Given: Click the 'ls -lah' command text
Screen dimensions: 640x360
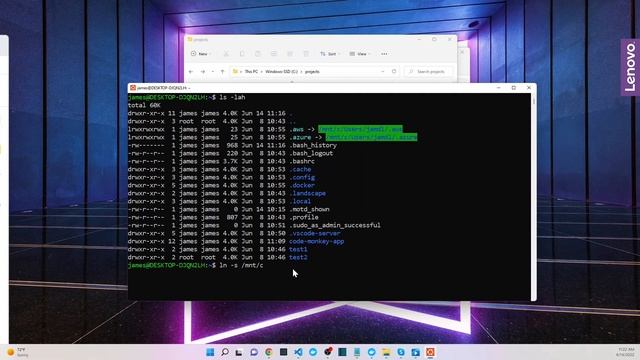Looking at the screenshot, I should tap(232, 97).
